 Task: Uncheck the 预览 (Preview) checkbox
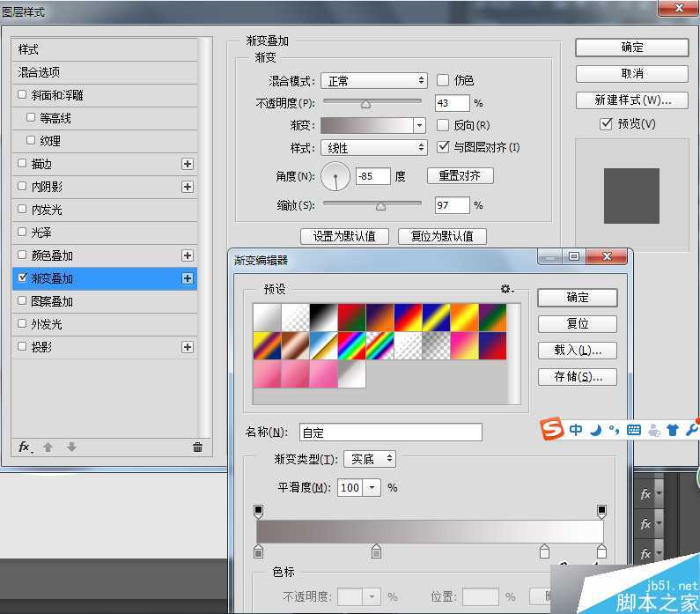(606, 124)
